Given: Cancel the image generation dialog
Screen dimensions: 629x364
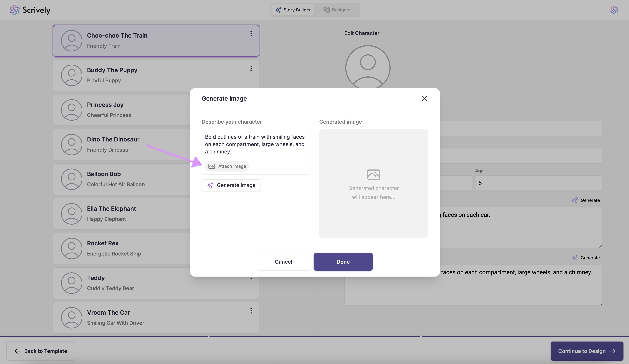Looking at the screenshot, I should click(283, 262).
